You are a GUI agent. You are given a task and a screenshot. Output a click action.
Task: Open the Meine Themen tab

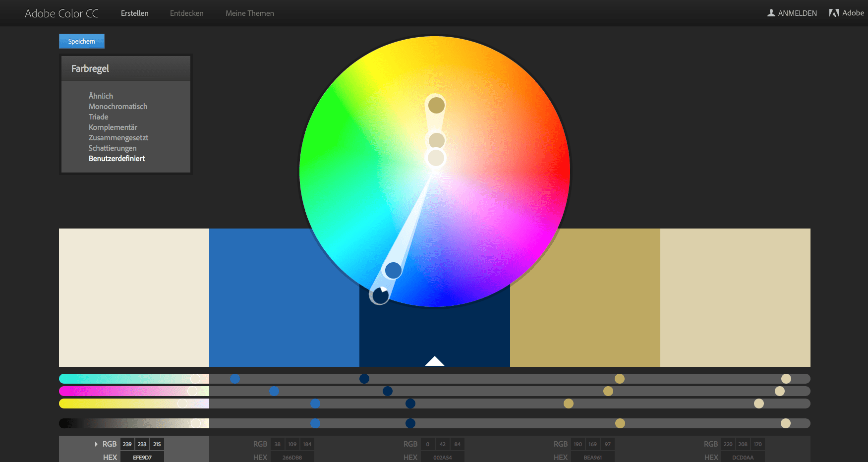click(249, 13)
